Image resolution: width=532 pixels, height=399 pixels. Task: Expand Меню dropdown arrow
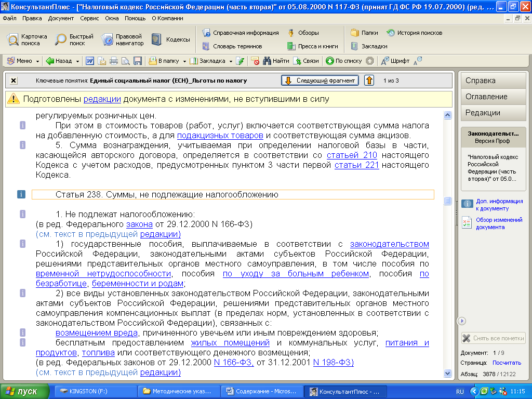(37, 61)
